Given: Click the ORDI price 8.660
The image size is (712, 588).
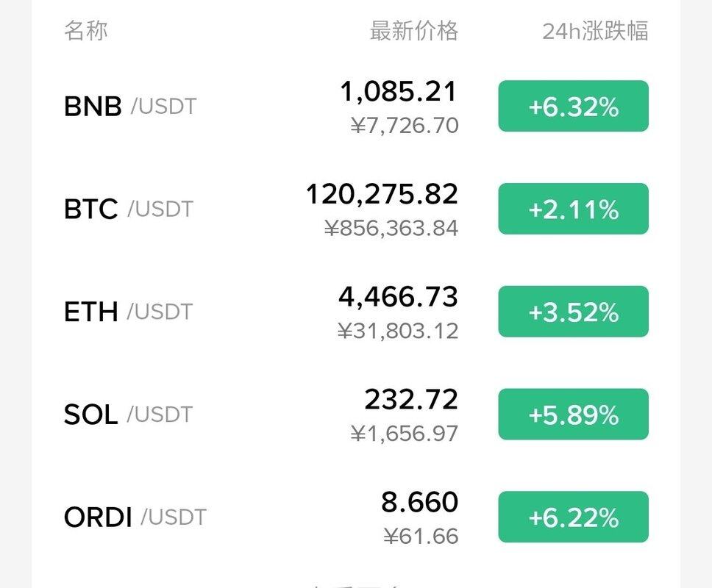Looking at the screenshot, I should tap(419, 503).
